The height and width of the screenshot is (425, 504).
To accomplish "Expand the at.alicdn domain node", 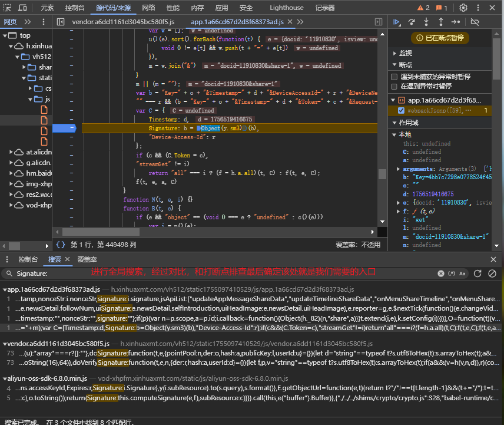I will [11, 152].
